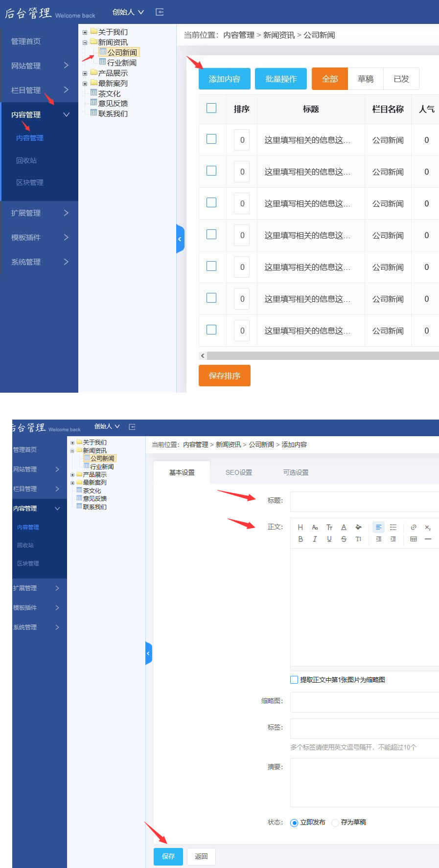Enable extracting first image as thumbnail

pos(294,680)
